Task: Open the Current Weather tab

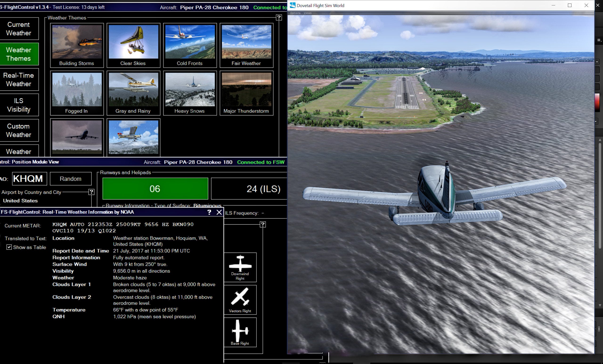Action: 19,29
